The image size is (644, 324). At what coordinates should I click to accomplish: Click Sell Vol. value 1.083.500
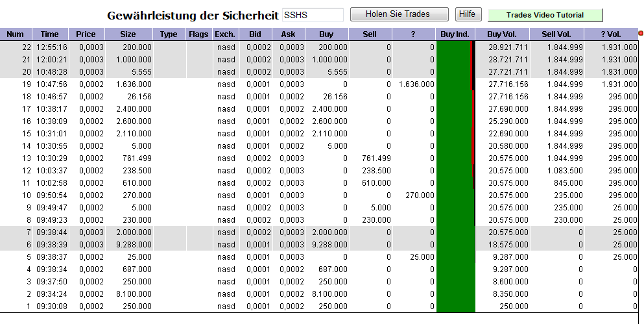pos(565,171)
